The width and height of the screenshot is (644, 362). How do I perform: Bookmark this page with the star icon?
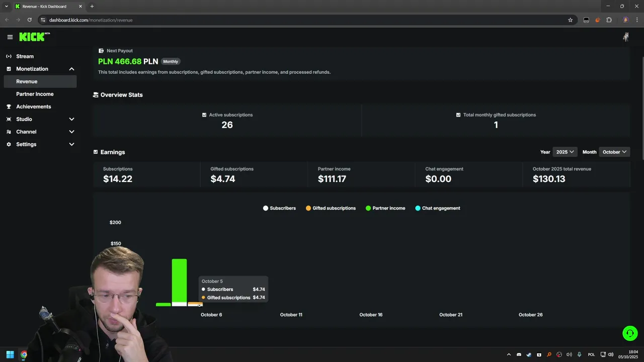(570, 20)
